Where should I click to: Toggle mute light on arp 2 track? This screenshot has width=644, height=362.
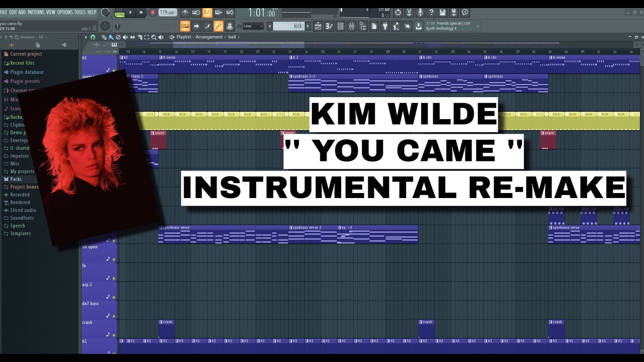[x=114, y=297]
